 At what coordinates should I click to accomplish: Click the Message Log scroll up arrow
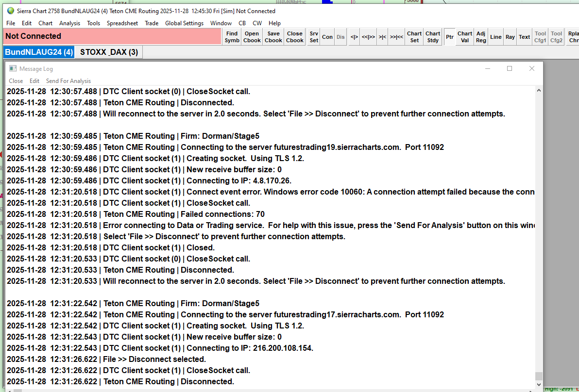point(539,90)
